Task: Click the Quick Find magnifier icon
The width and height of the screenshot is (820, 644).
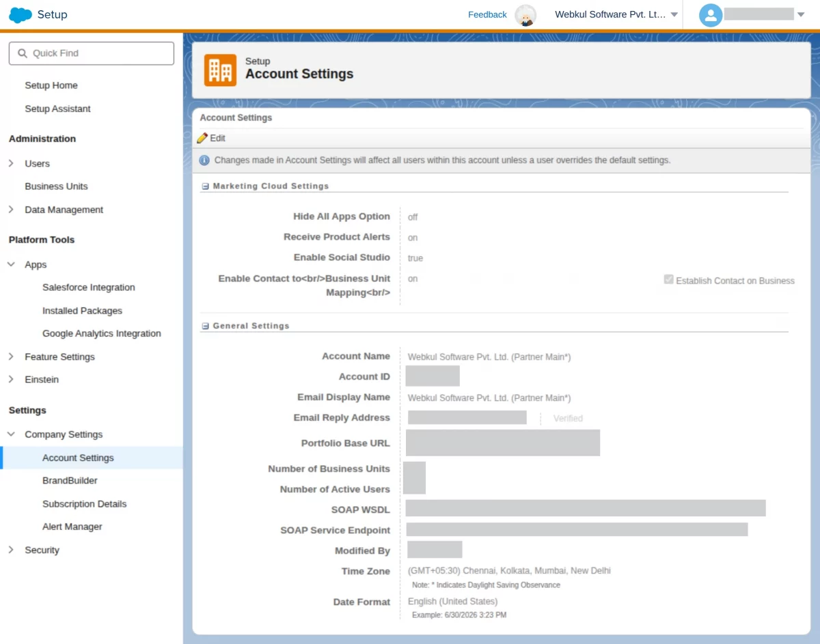Action: [23, 53]
